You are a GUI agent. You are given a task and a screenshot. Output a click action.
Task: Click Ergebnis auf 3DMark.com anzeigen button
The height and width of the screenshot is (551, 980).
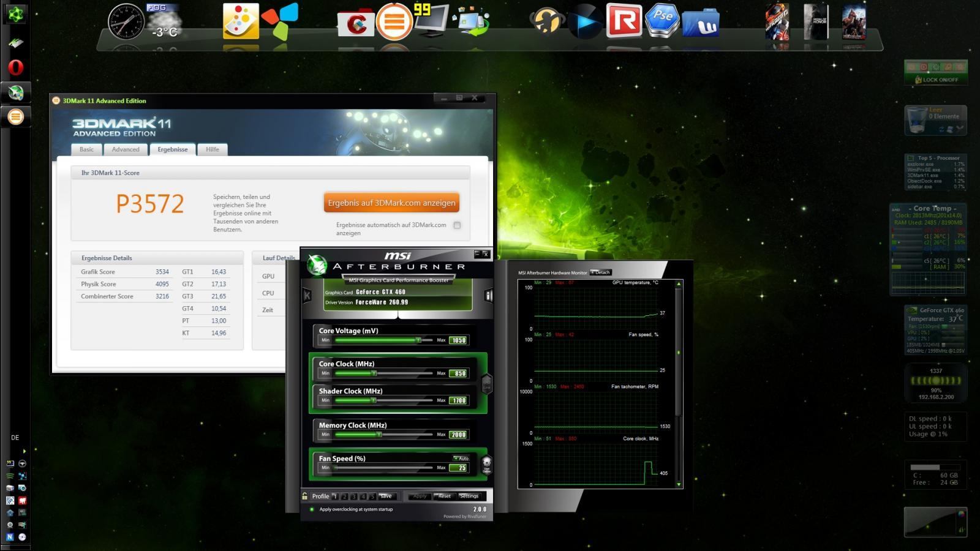pos(391,203)
